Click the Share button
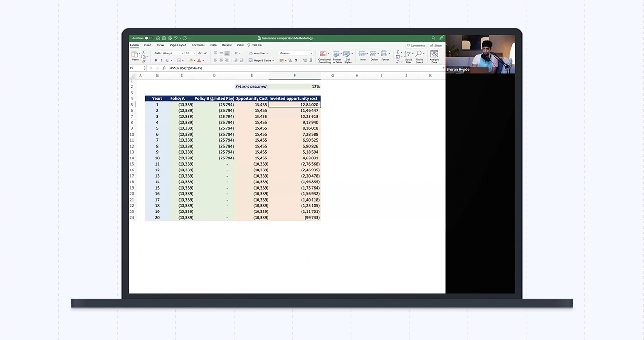 pos(437,45)
